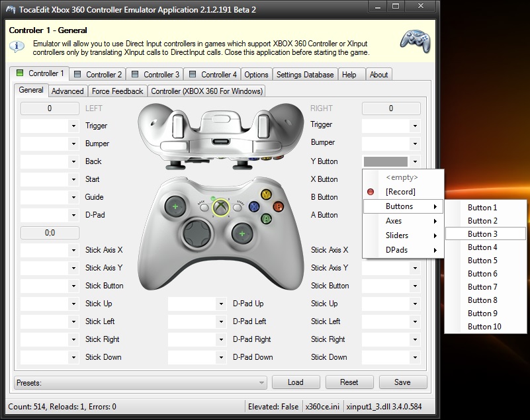
Task: Open the right Stick Down dropdown
Action: pos(415,357)
